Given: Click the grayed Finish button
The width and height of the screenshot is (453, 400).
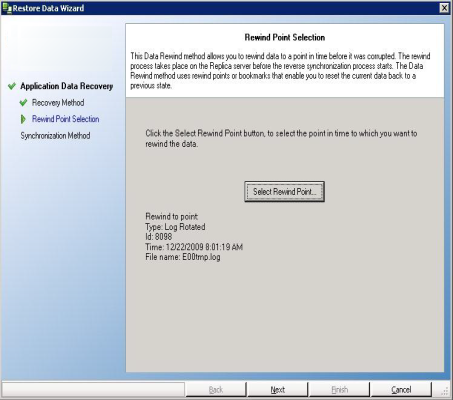Looking at the screenshot, I should (x=339, y=390).
